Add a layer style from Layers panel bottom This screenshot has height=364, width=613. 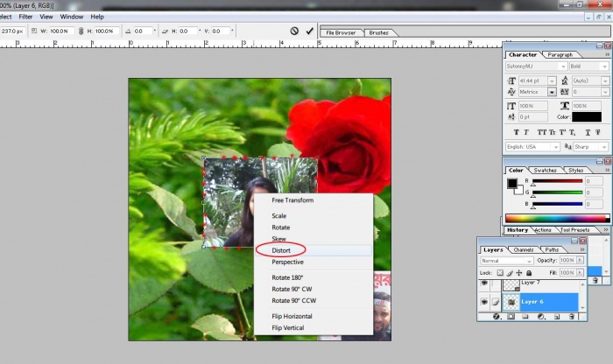(x=496, y=316)
